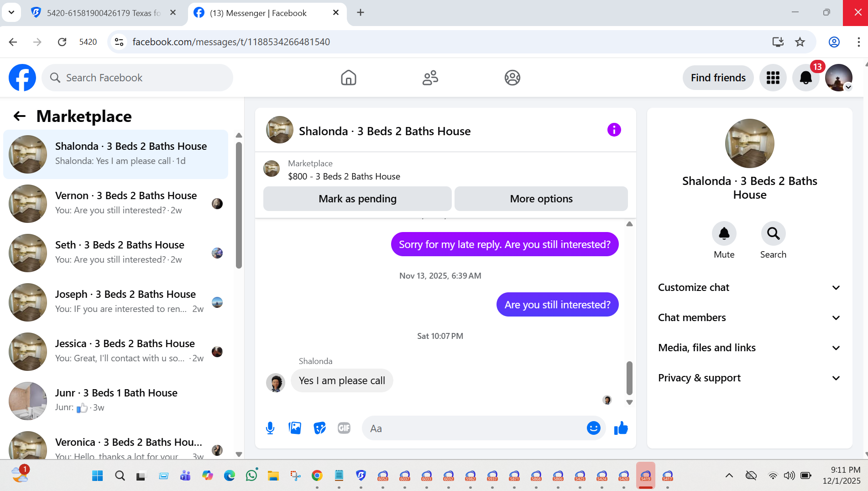Show hidden system tray icons

(729, 475)
